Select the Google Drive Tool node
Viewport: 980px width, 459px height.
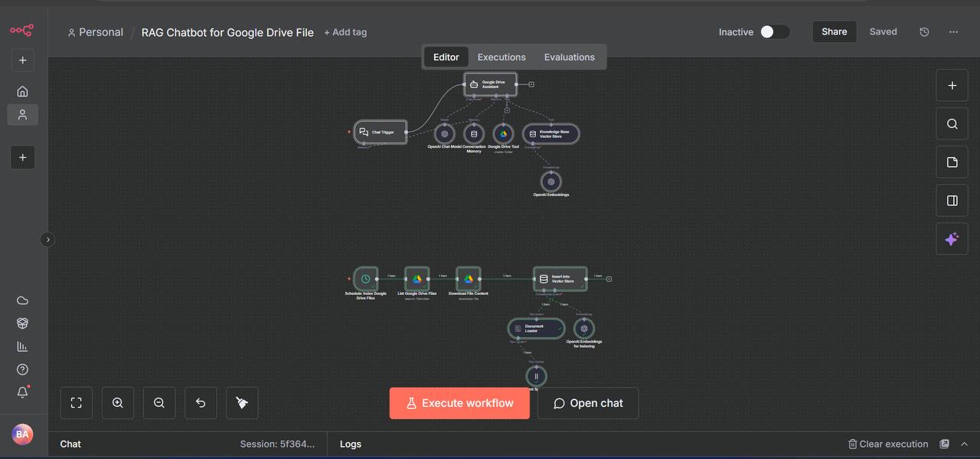click(x=504, y=134)
